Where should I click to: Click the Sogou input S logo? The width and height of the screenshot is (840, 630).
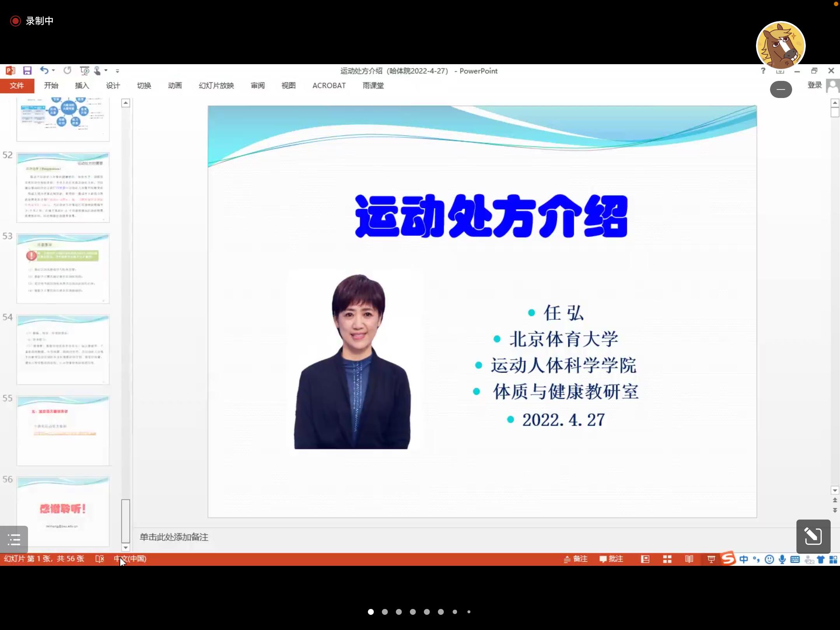point(728,558)
